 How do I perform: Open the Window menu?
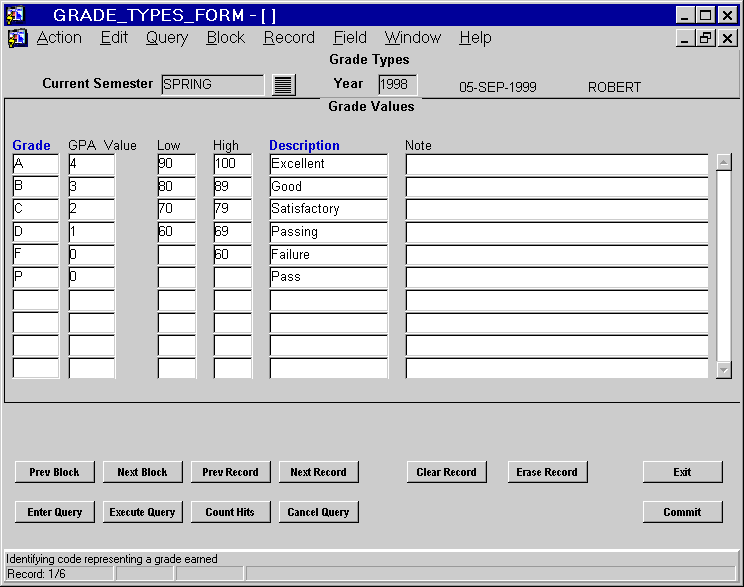413,37
